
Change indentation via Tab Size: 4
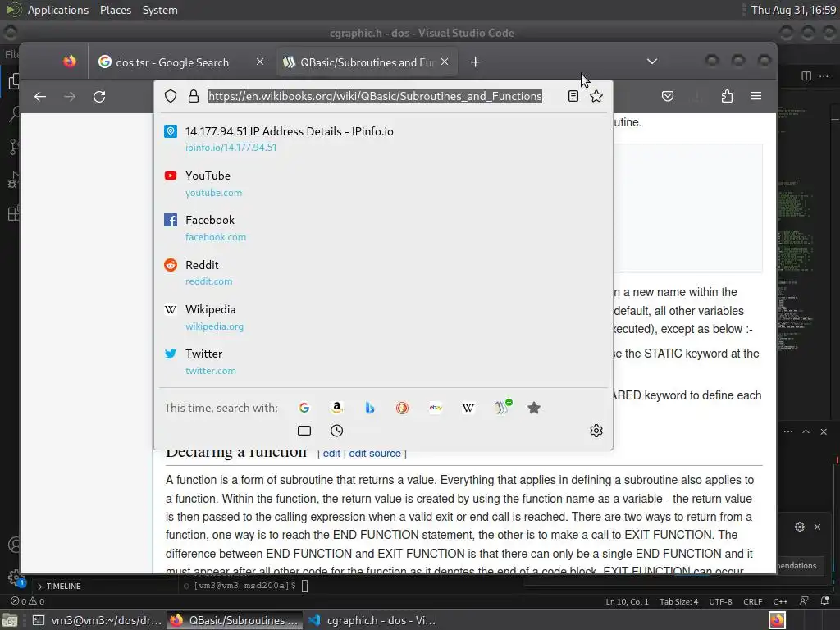678,601
